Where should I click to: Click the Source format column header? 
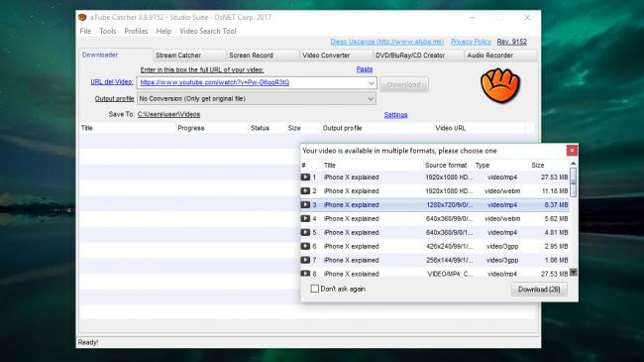pyautogui.click(x=446, y=165)
